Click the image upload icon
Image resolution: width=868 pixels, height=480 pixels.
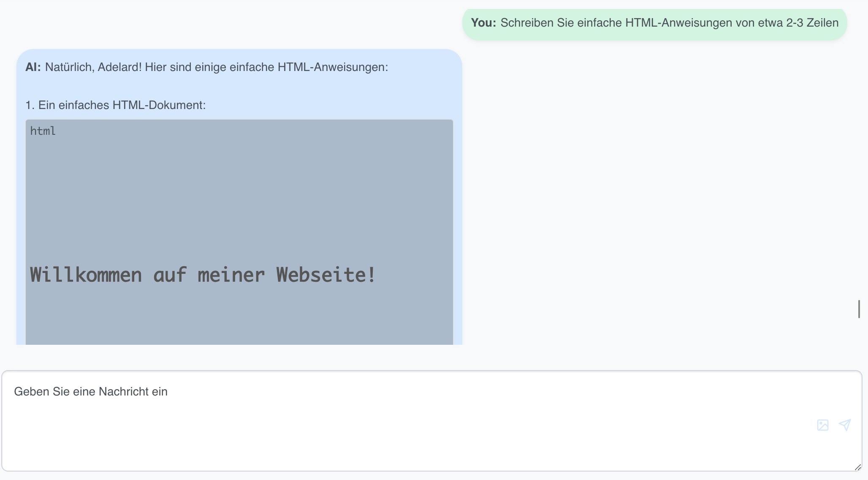823,425
